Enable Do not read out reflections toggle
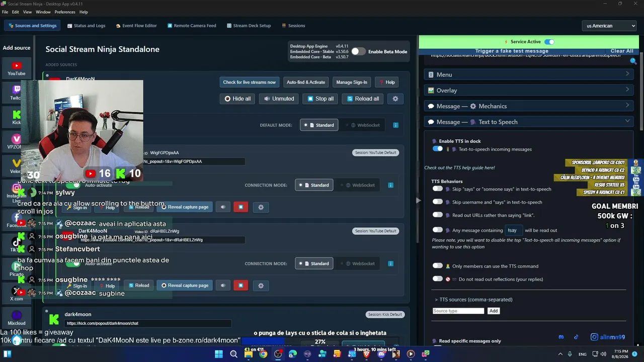 (x=438, y=279)
